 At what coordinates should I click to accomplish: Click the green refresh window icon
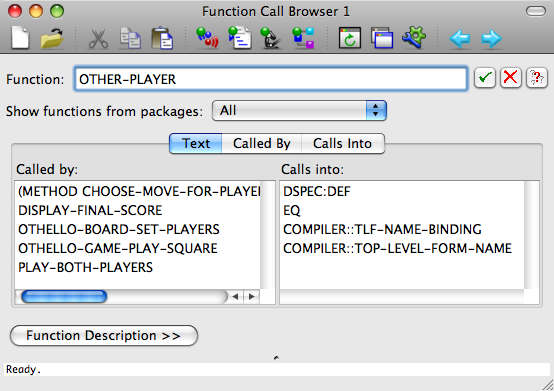(350, 37)
